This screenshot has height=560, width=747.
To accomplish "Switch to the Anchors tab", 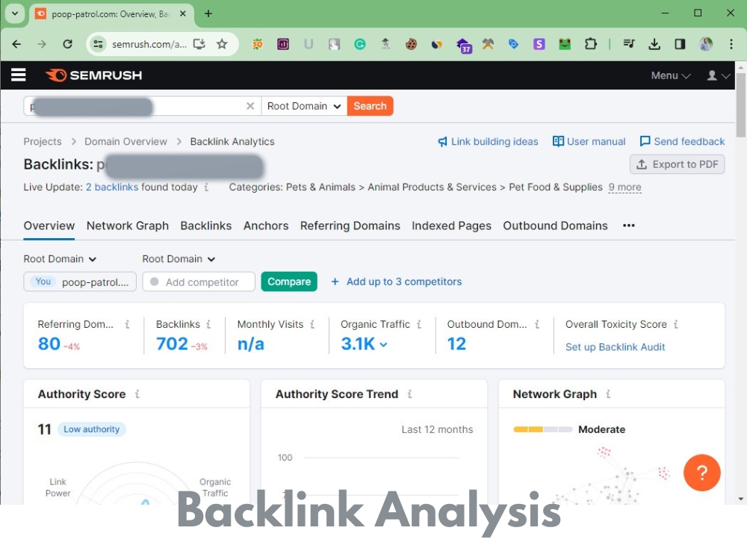I will pyautogui.click(x=266, y=225).
